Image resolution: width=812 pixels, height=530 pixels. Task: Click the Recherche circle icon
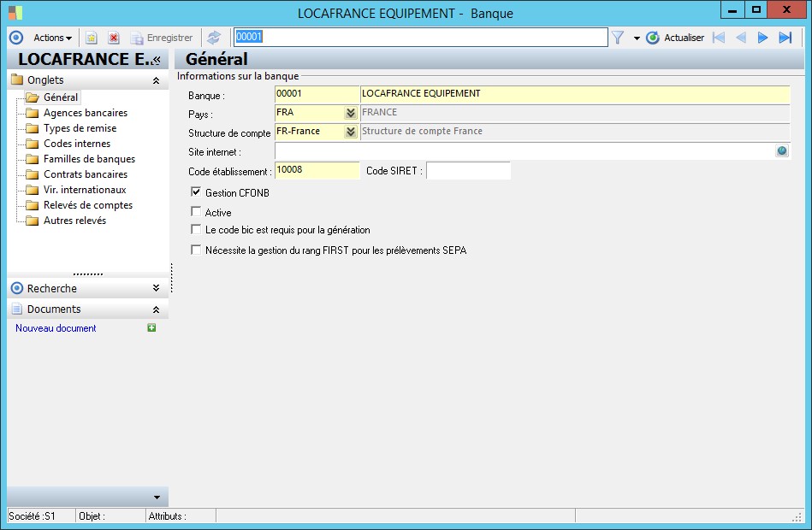tap(17, 288)
